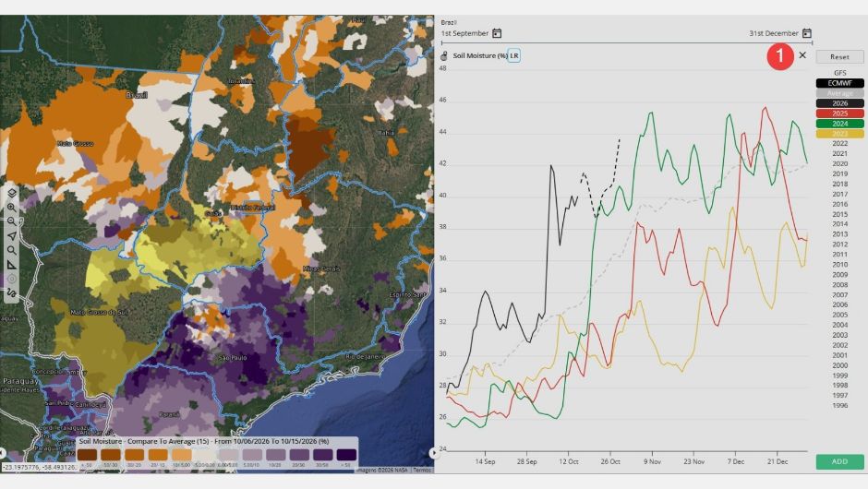Click the Brazil label above the dates
868x489 pixels.
449,23
